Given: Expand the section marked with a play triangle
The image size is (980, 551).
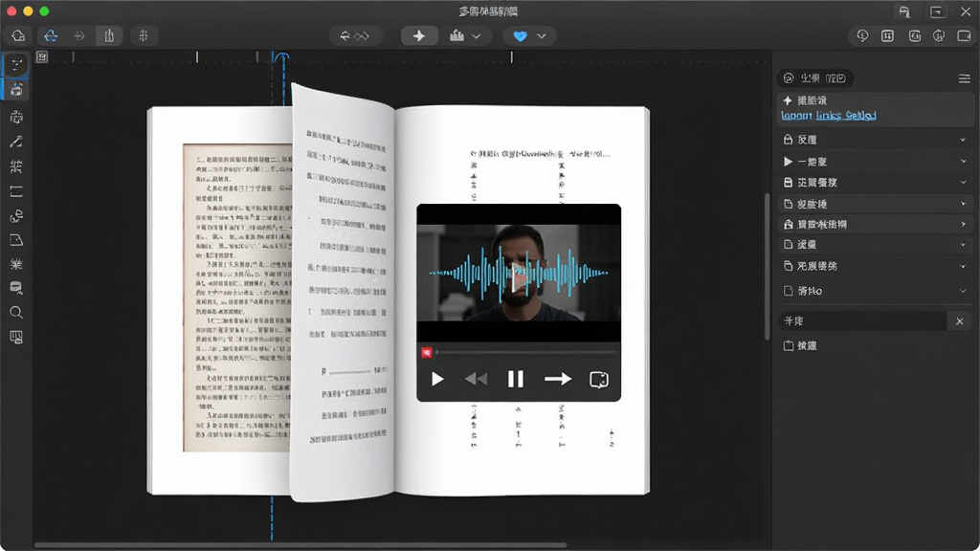Looking at the screenshot, I should coord(875,162).
